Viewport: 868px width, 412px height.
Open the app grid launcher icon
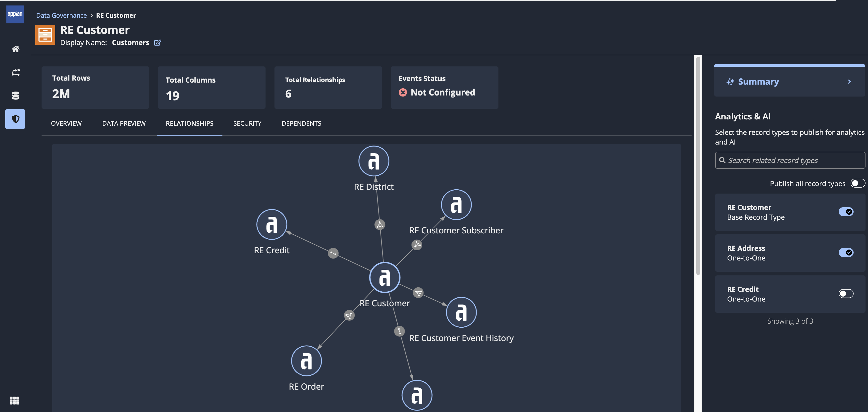point(14,400)
